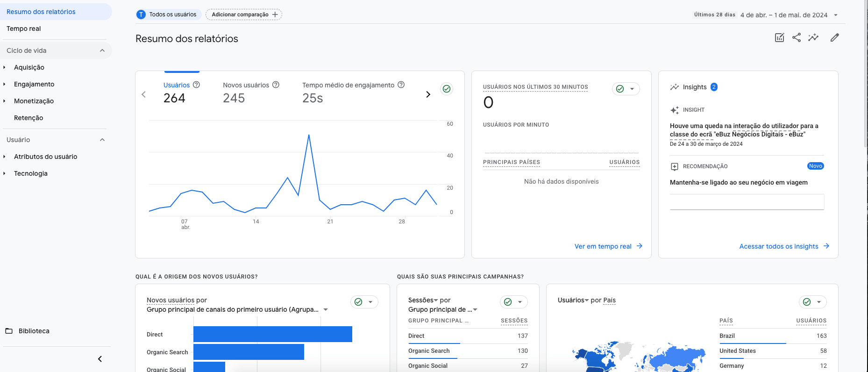Click the pencil edit icon

point(835,37)
